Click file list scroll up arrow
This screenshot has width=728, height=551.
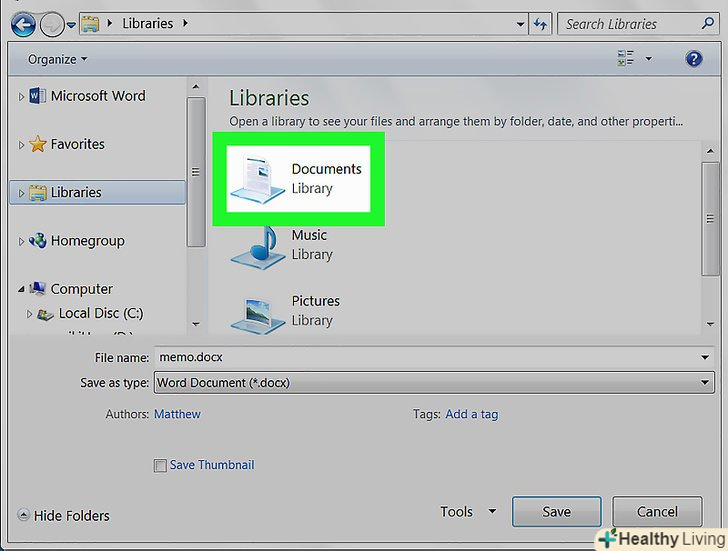[710, 151]
